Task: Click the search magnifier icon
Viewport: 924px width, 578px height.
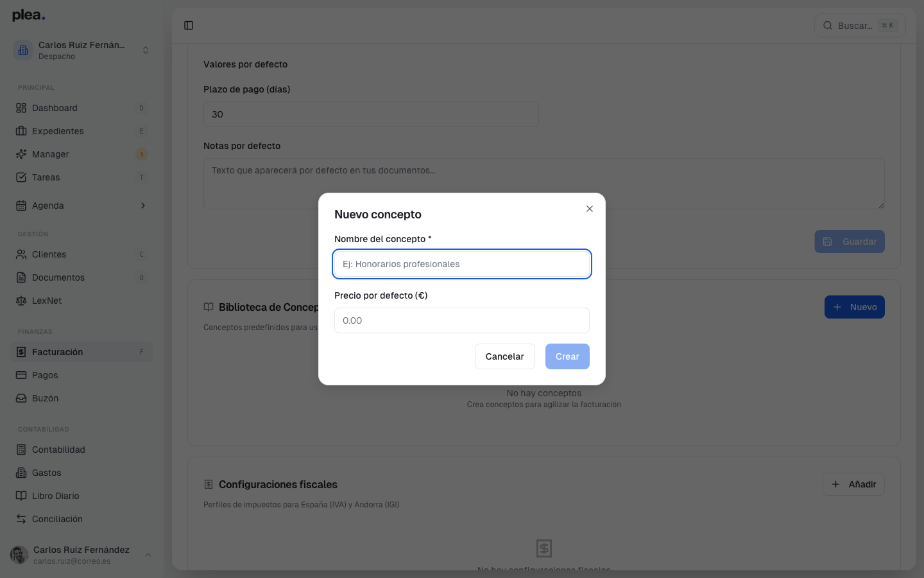Action: tap(828, 26)
